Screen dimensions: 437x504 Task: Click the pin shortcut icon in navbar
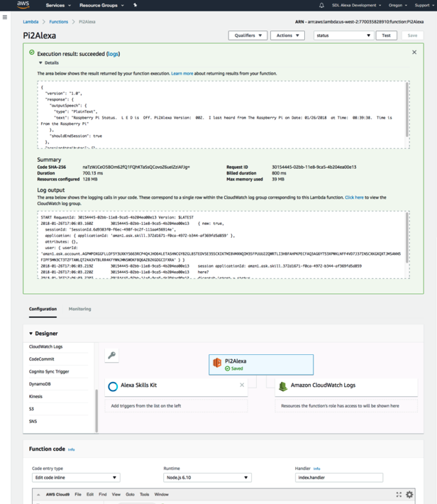point(135,5)
